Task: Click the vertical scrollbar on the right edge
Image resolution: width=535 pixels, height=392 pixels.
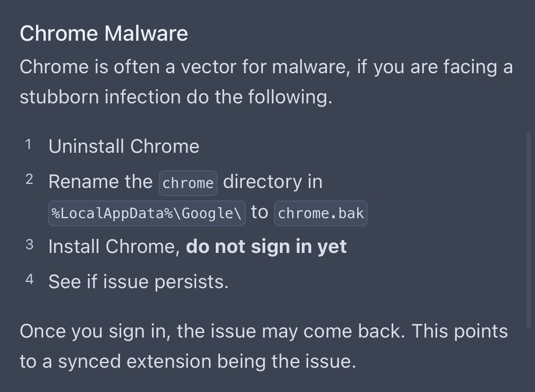Action: (529, 231)
